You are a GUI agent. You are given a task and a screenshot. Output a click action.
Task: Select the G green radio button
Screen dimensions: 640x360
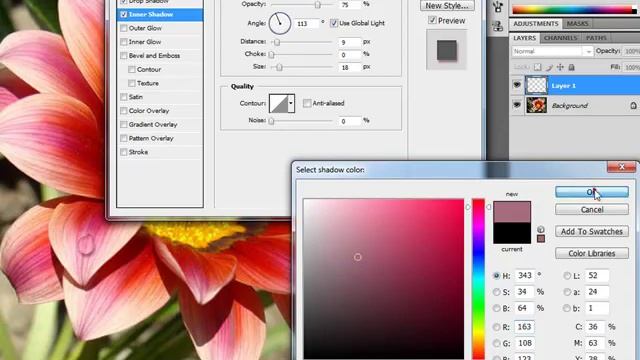coord(496,343)
